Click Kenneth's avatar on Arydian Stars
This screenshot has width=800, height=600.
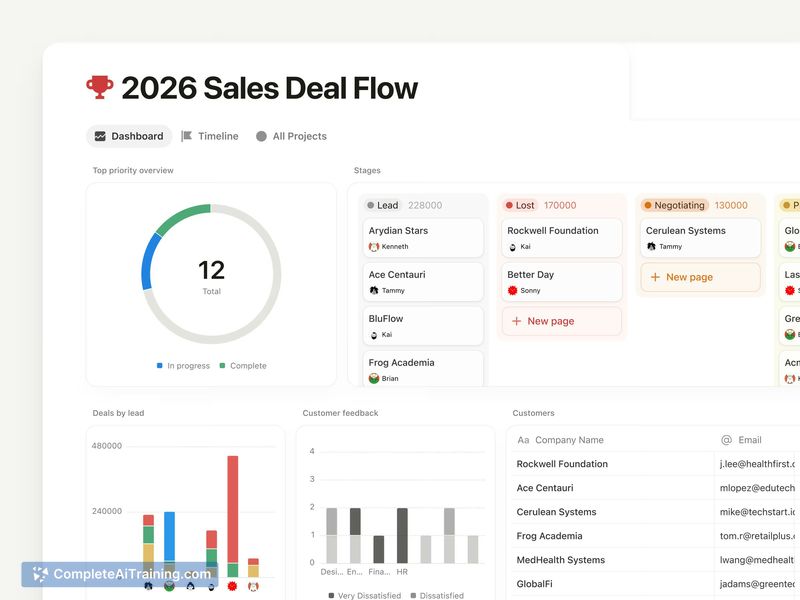pos(374,246)
